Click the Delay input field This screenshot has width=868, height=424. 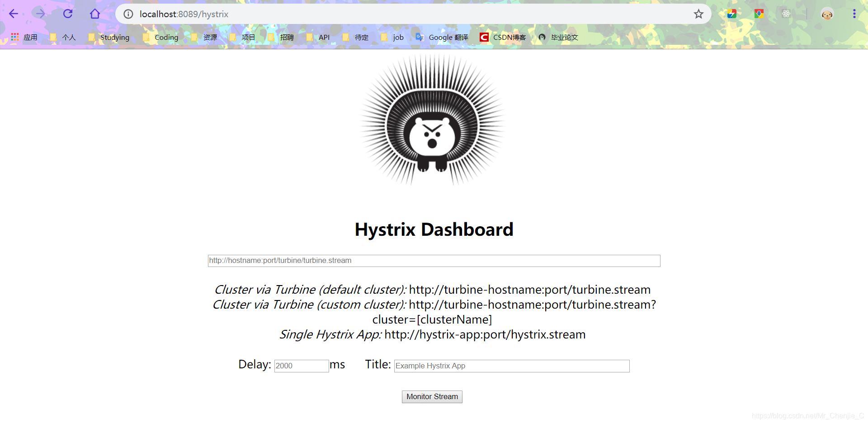point(302,366)
